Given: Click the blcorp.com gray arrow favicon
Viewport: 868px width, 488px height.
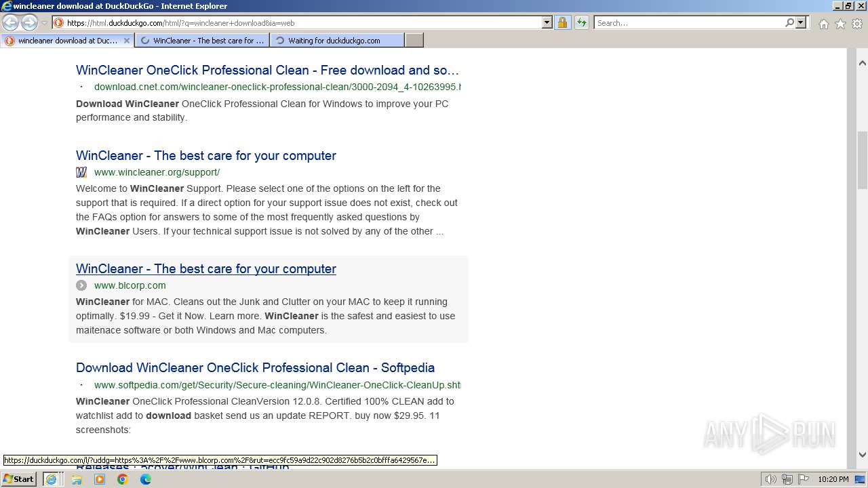Looking at the screenshot, I should [81, 285].
